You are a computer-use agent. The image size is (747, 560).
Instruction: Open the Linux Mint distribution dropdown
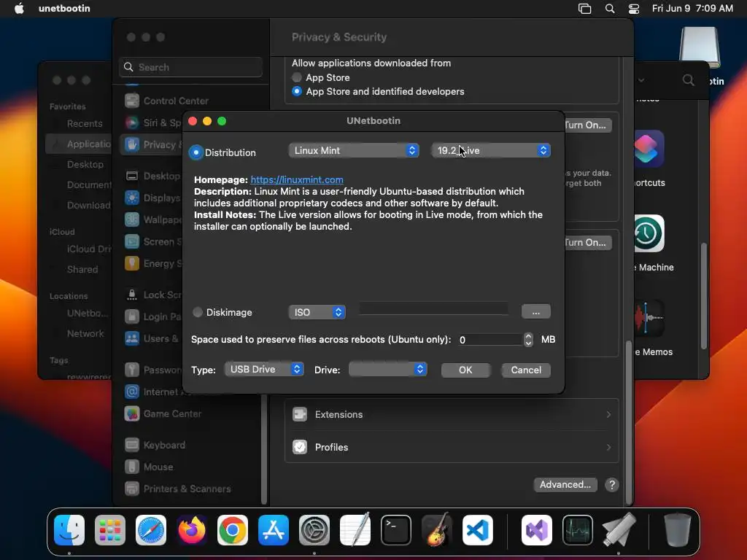tap(354, 150)
